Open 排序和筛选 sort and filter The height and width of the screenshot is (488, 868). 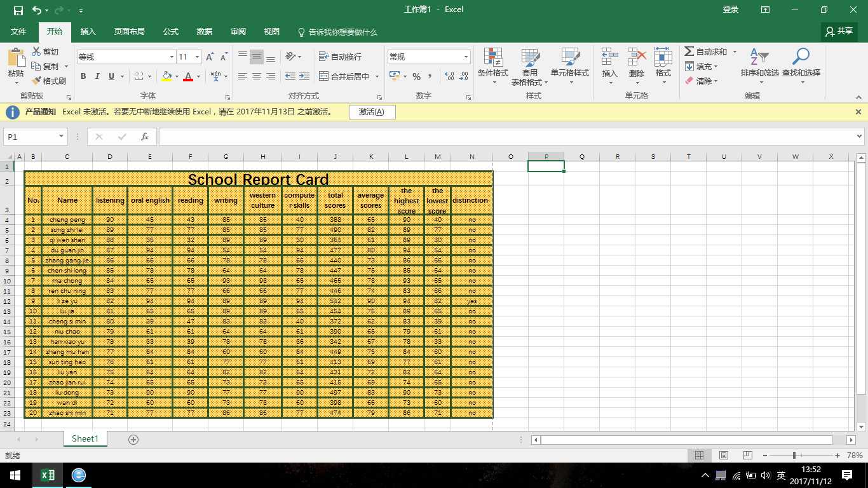coord(759,65)
